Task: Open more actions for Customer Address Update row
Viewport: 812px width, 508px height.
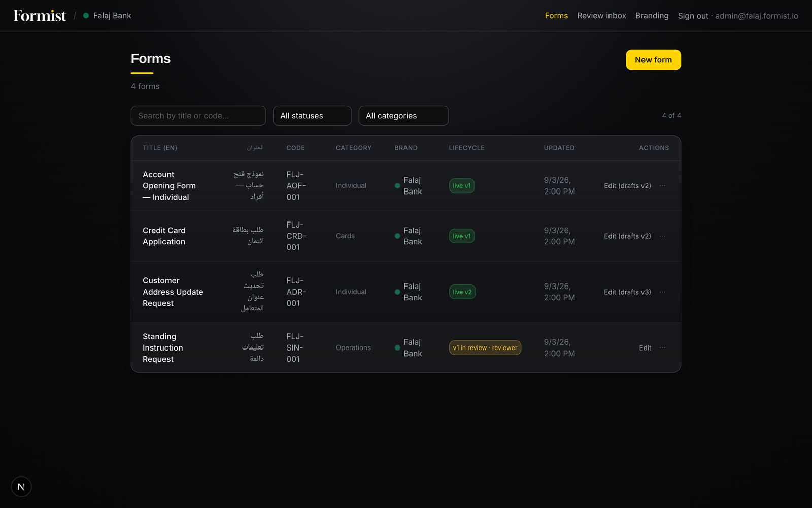Action: coord(662,292)
